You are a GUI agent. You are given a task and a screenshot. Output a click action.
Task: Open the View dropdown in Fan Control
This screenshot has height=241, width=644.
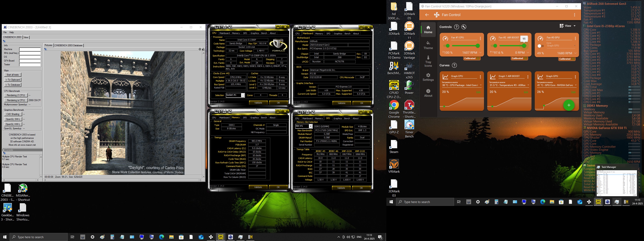pyautogui.click(x=567, y=26)
